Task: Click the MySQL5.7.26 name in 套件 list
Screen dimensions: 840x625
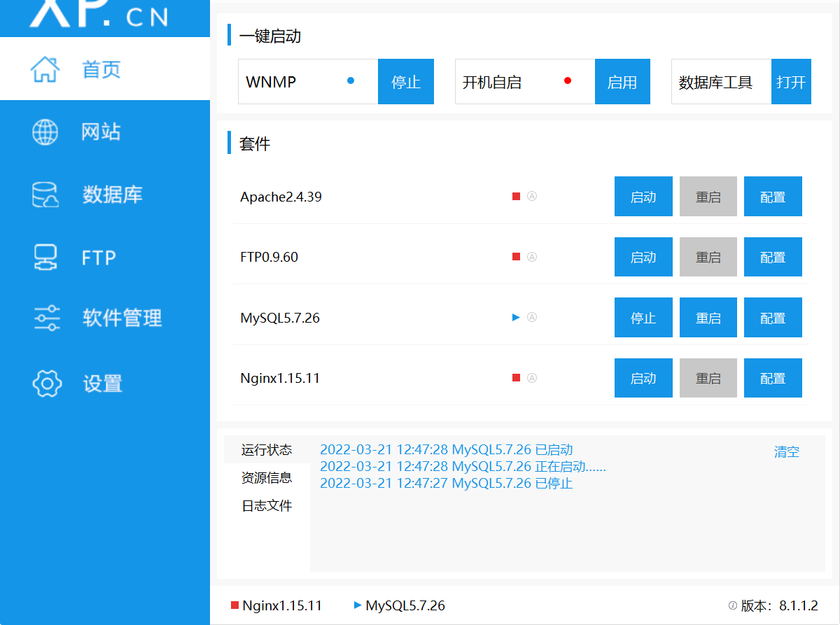Action: click(x=280, y=318)
